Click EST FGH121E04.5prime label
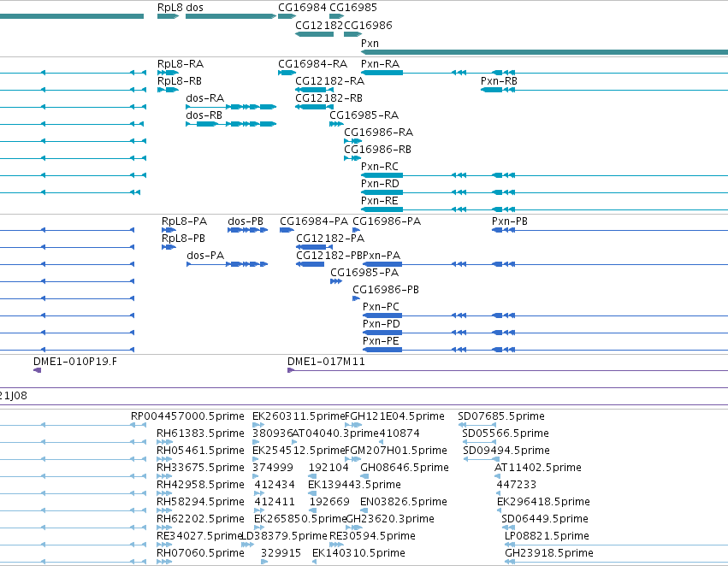This screenshot has height=566, width=728. pos(395,416)
